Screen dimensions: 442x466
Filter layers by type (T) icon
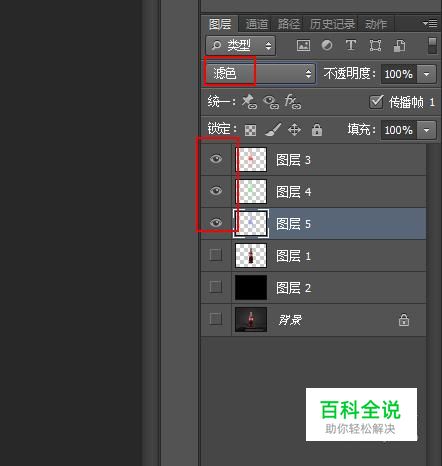tap(351, 45)
